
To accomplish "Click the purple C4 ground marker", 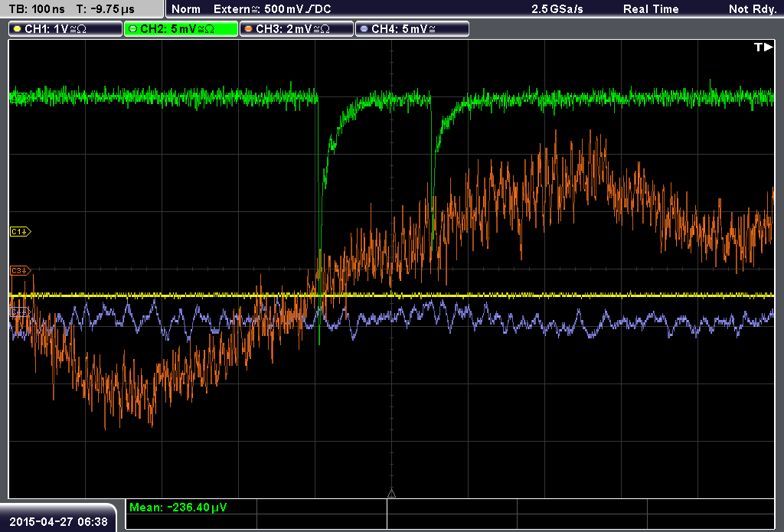I will (x=20, y=312).
